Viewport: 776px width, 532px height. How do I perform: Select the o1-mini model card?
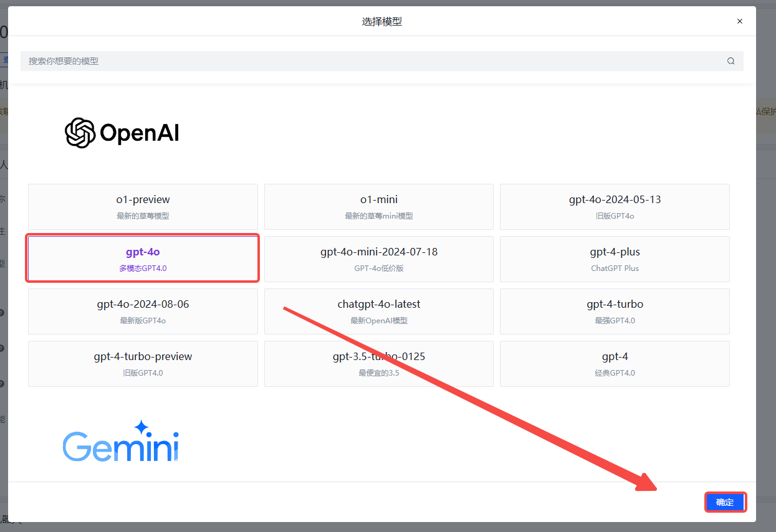click(x=379, y=207)
